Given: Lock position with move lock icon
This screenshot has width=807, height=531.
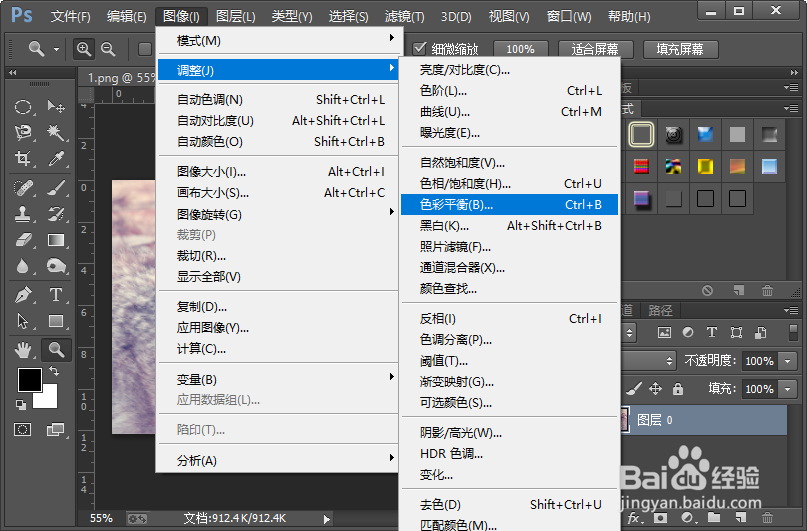Looking at the screenshot, I should [x=655, y=388].
